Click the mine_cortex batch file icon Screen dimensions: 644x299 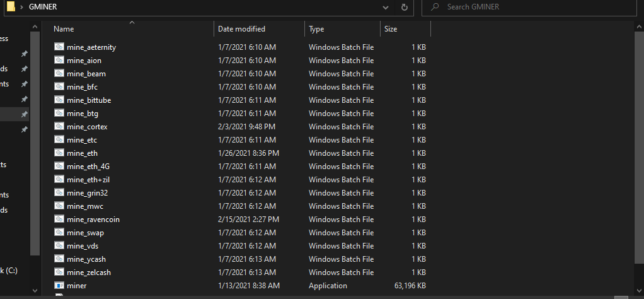tap(59, 126)
